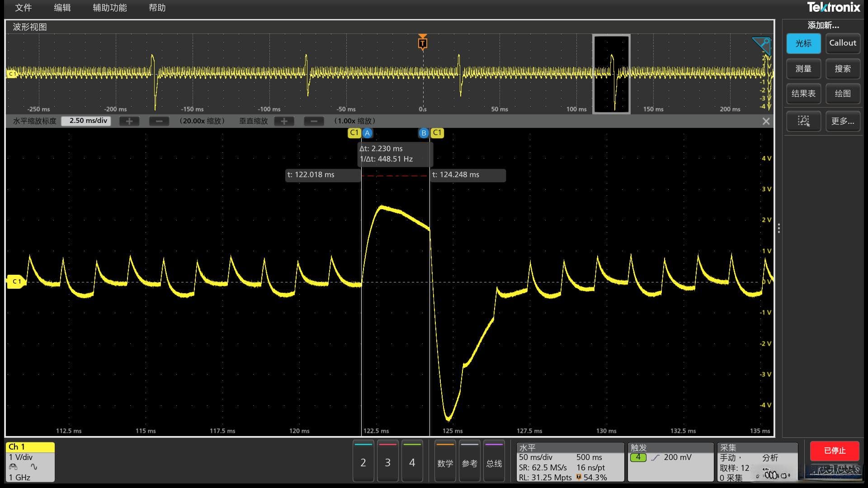Open the 搜索 search function
The height and width of the screenshot is (488, 868).
click(843, 69)
